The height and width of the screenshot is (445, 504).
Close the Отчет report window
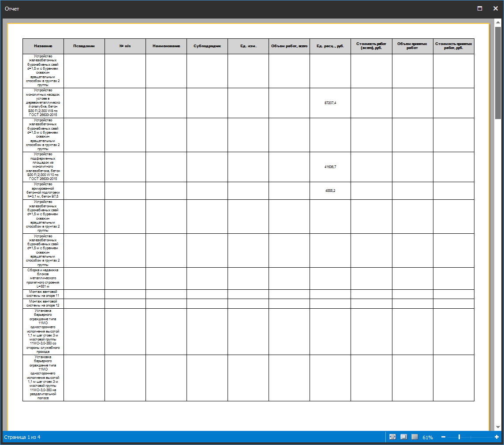click(x=496, y=8)
